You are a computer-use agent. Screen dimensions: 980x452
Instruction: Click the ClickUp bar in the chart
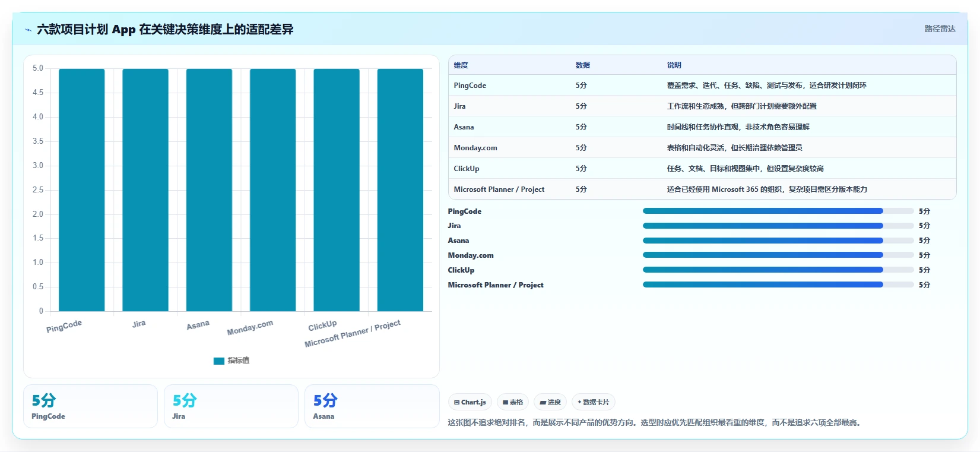click(337, 190)
